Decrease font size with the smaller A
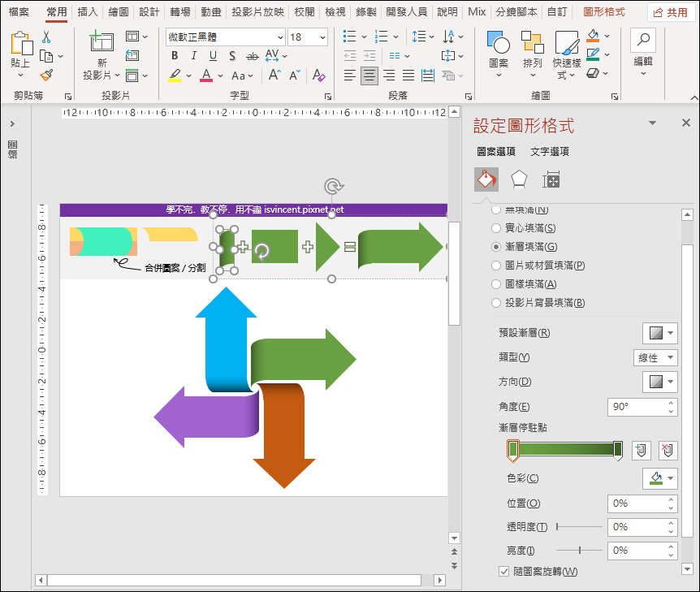The width and height of the screenshot is (700, 592). pos(295,75)
